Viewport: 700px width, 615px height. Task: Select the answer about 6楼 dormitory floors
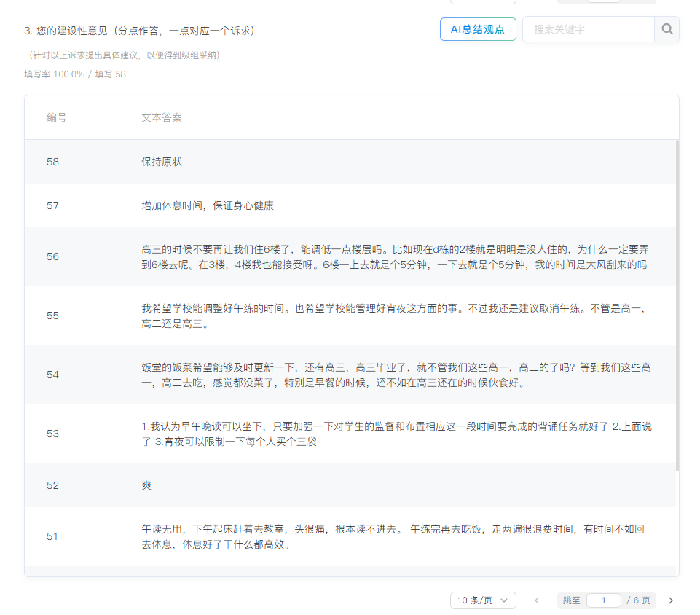[x=395, y=256]
